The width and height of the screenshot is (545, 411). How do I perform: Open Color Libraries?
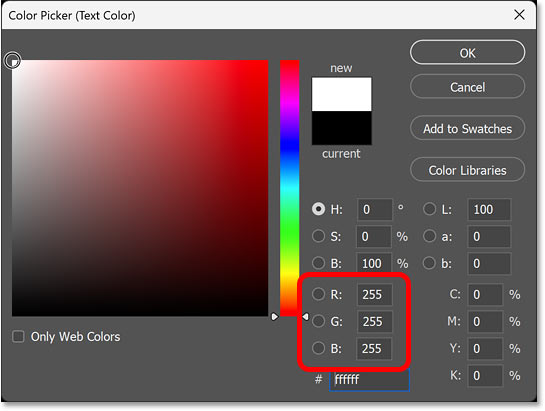point(467,170)
